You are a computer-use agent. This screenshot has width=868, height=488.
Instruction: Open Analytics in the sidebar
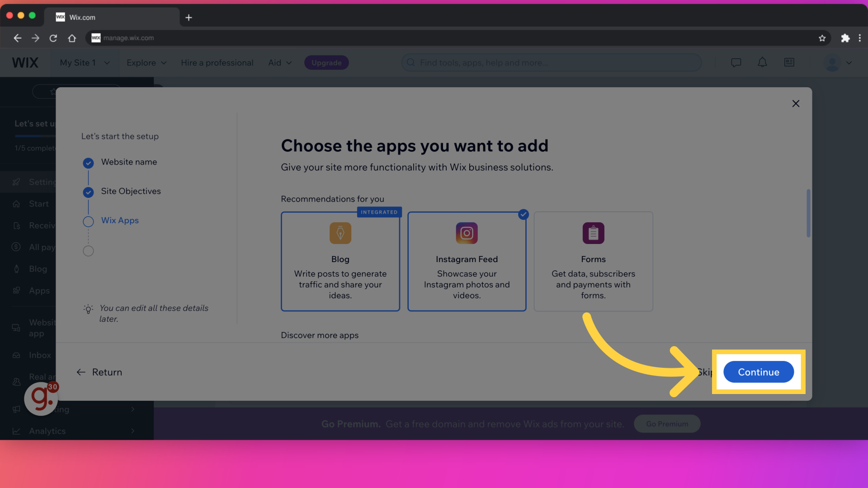[x=47, y=431]
